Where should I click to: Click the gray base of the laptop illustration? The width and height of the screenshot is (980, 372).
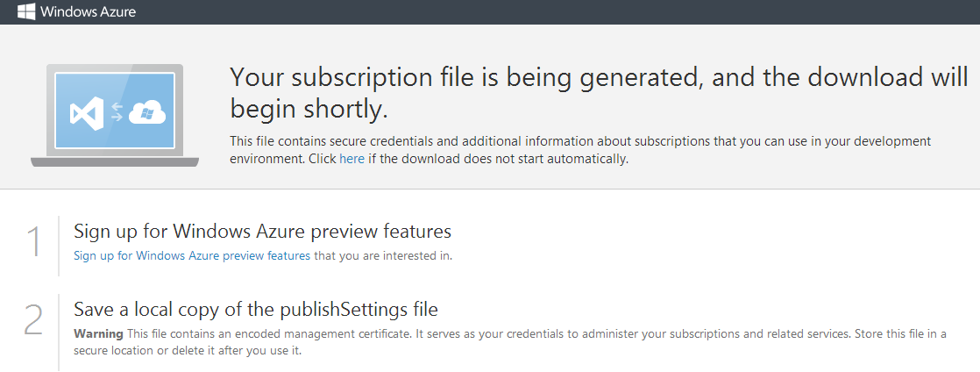[x=115, y=161]
